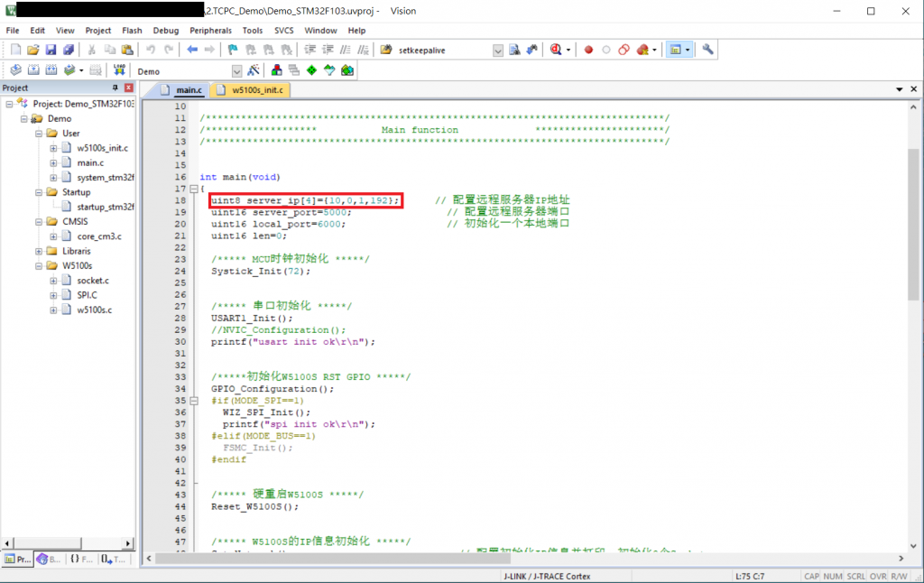Click the Open file icon
This screenshot has width=924, height=583.
33,51
